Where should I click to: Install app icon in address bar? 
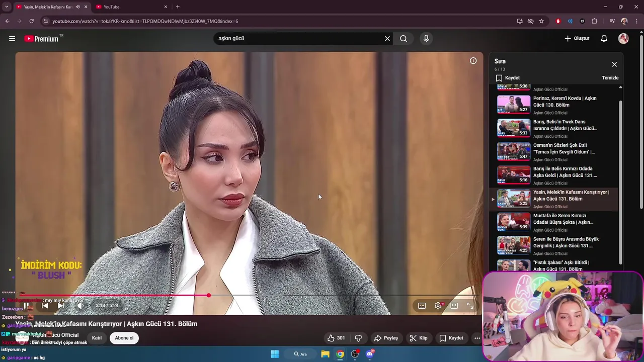pyautogui.click(x=520, y=21)
